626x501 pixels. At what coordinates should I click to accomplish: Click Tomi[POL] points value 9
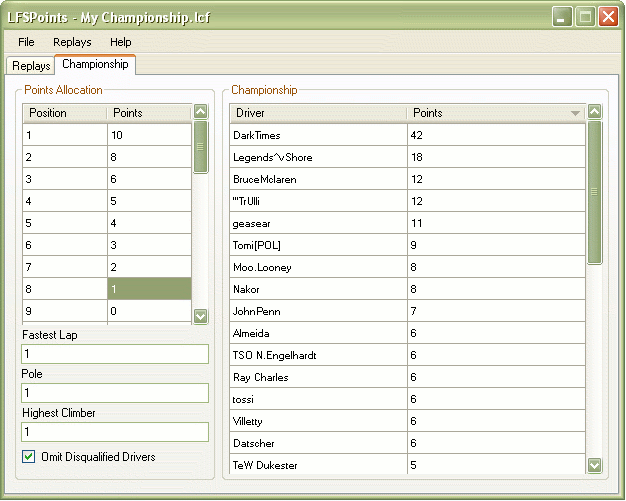[x=496, y=245]
